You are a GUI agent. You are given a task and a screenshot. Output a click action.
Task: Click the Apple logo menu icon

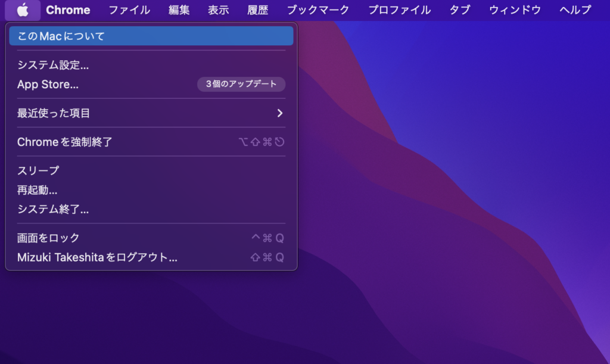[23, 10]
